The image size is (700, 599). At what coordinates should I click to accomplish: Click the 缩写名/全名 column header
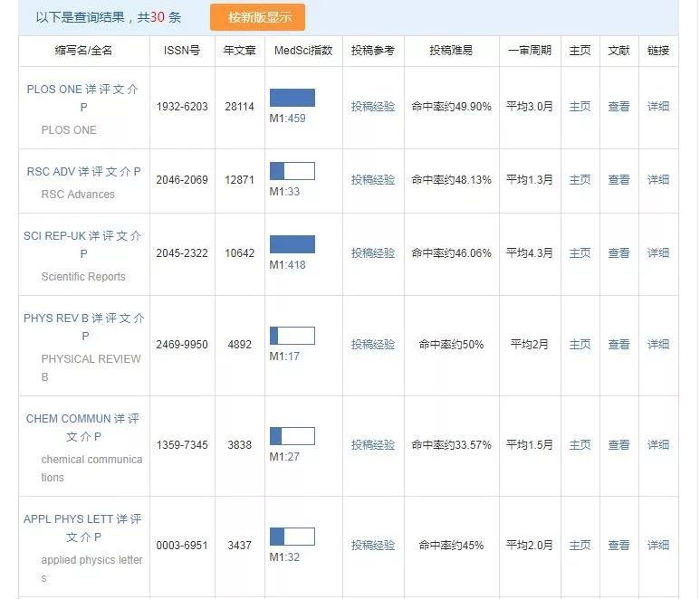[x=83, y=51]
